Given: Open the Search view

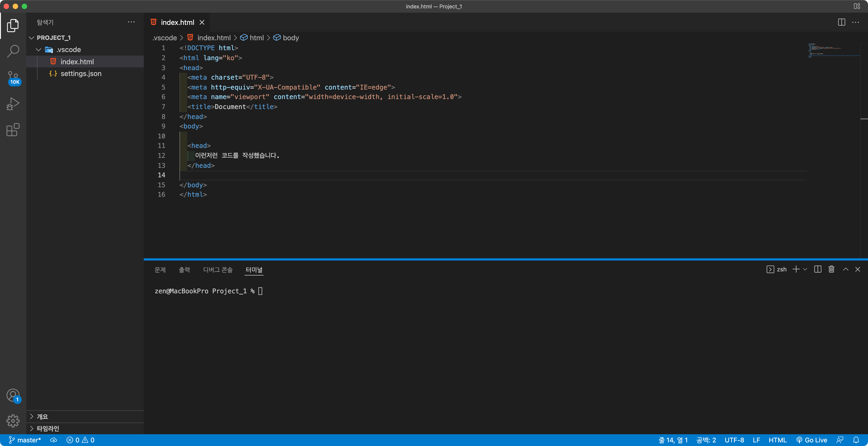Looking at the screenshot, I should point(13,51).
